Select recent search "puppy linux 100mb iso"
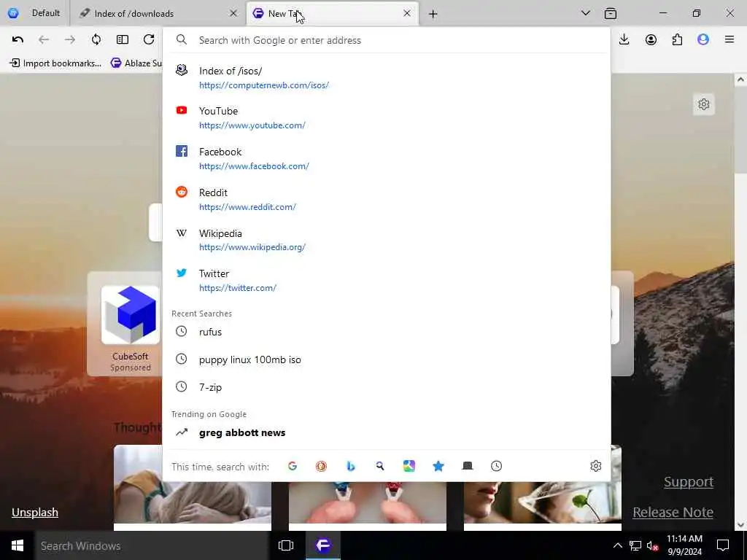This screenshot has width=747, height=560. click(387, 359)
